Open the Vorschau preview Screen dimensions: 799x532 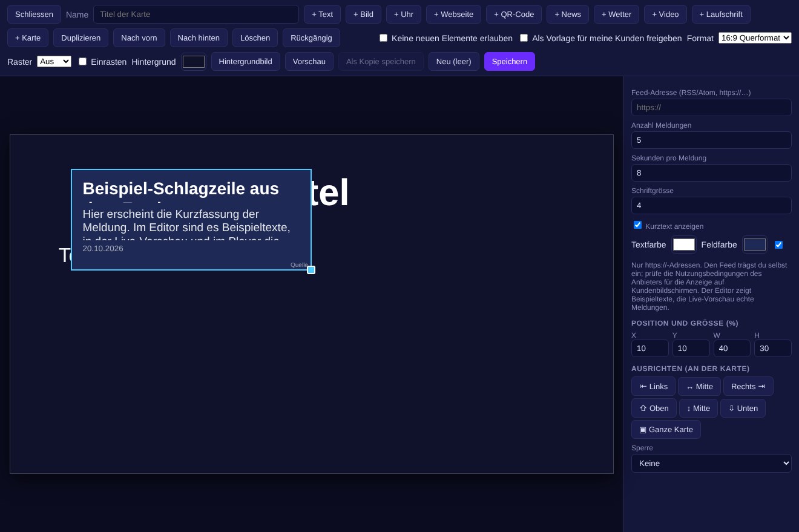coord(309,61)
